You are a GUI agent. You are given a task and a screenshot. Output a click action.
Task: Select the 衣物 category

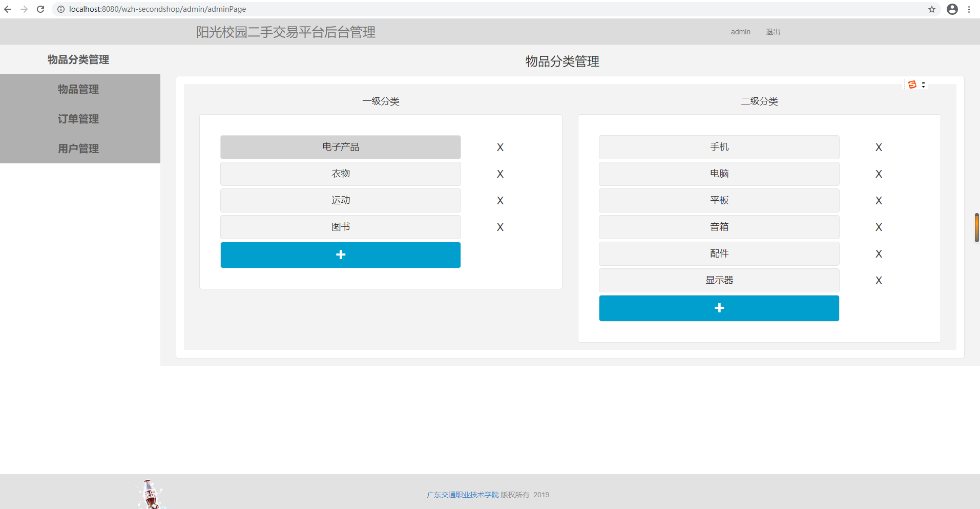click(x=341, y=174)
